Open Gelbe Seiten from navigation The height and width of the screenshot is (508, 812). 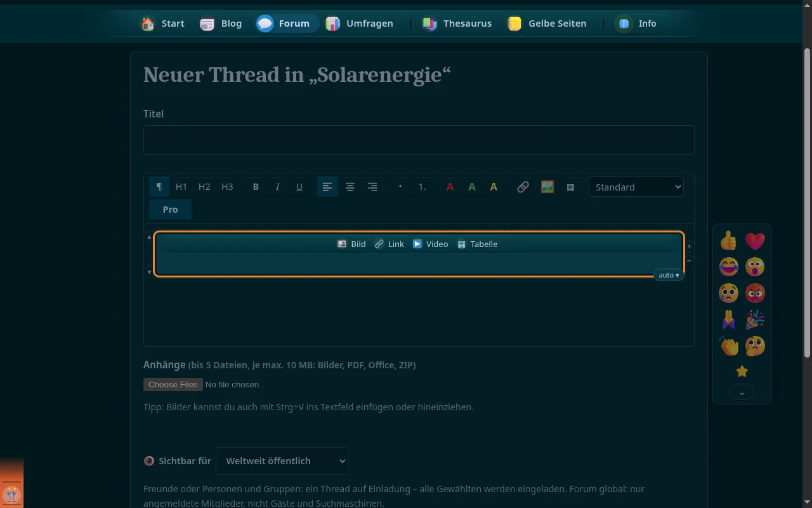[547, 23]
